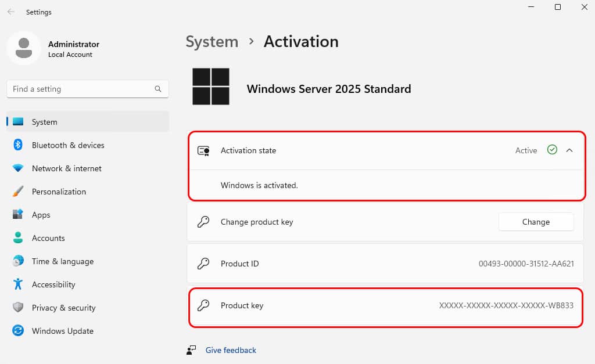The width and height of the screenshot is (595, 364).
Task: Open Privacy & security settings
Action: click(x=88, y=308)
